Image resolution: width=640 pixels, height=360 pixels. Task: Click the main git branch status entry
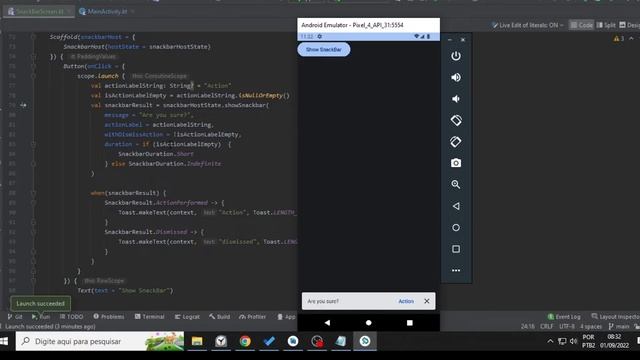pyautogui.click(x=619, y=327)
